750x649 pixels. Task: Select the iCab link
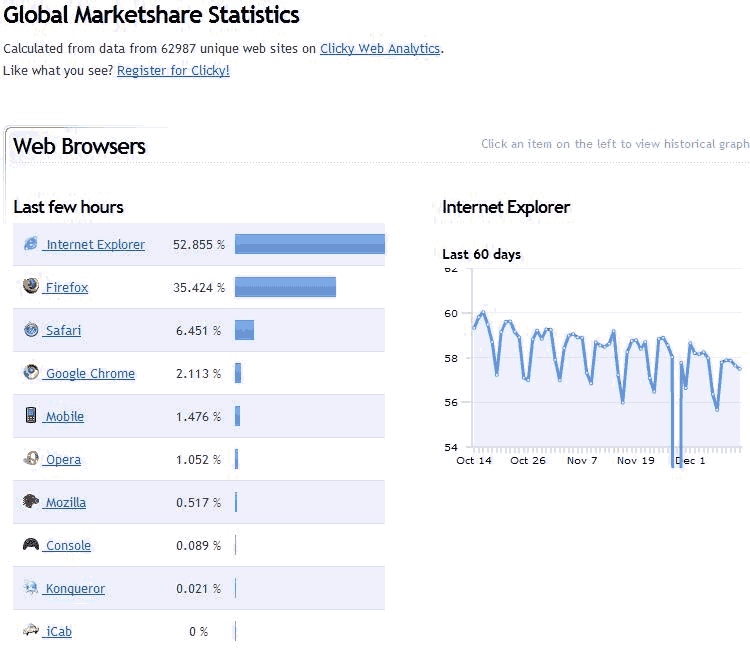57,632
